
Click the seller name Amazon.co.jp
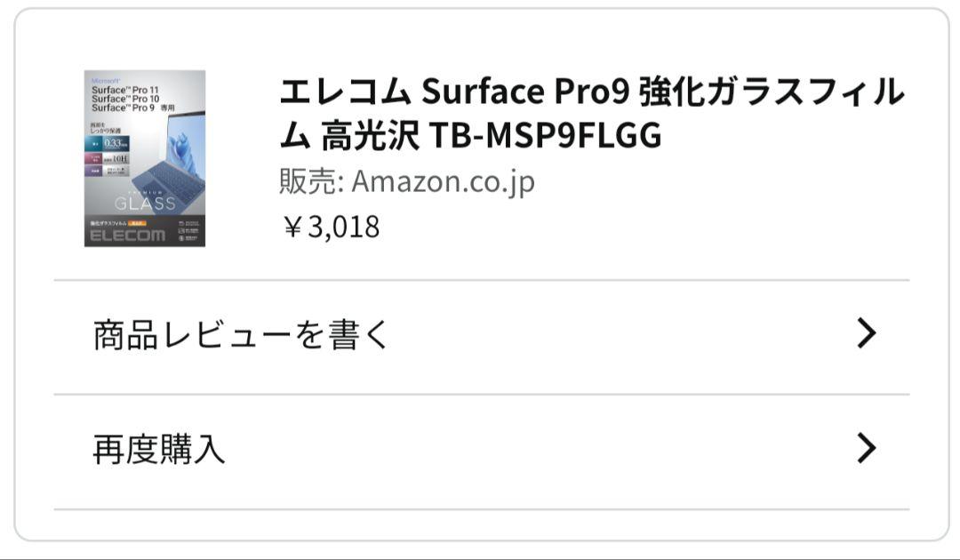click(x=443, y=181)
